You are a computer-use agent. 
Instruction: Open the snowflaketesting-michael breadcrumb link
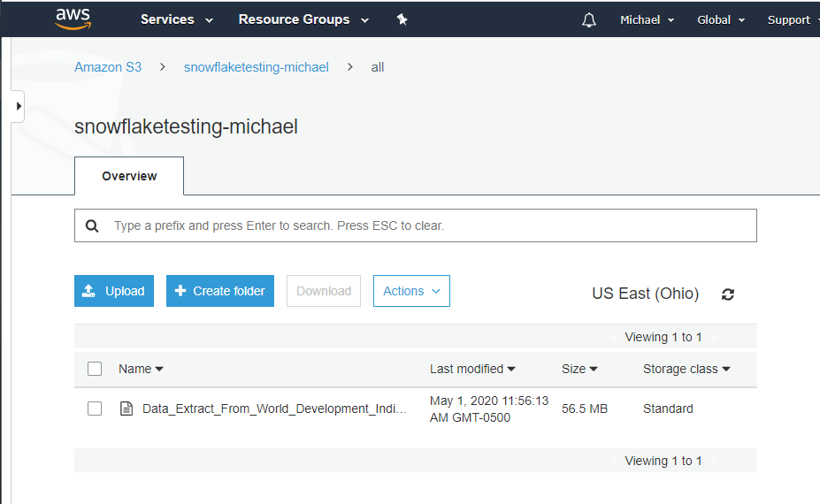coord(257,67)
